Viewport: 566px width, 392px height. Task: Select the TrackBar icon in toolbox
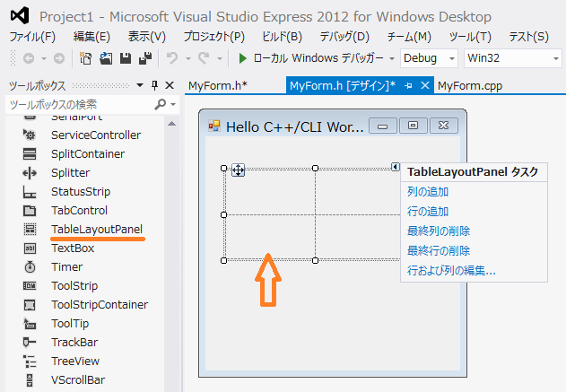pyautogui.click(x=30, y=342)
